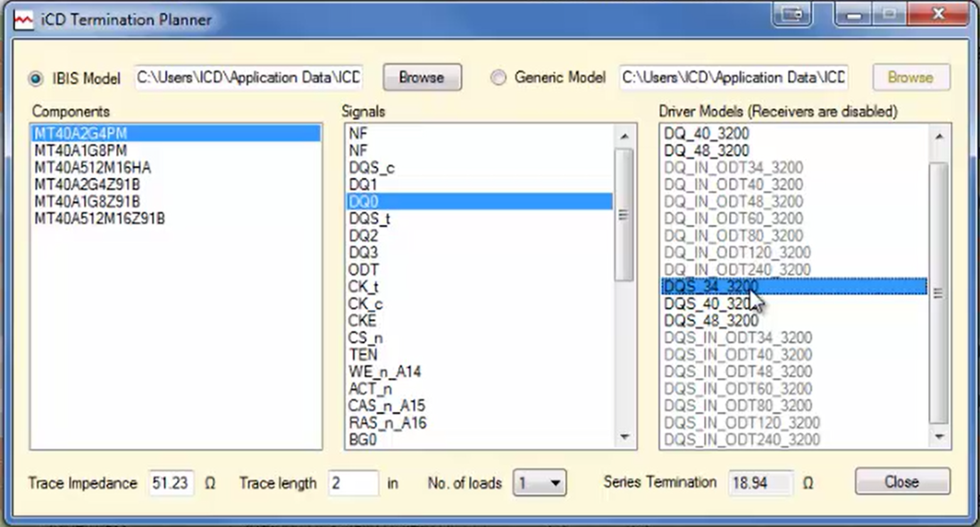Select the DQ0 signal
980x527 pixels.
click(480, 201)
